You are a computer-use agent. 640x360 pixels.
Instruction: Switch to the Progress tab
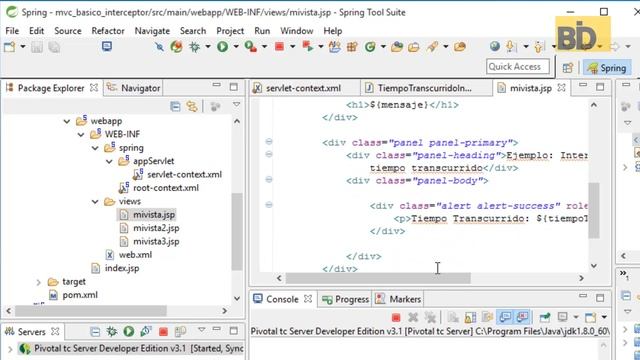click(345, 299)
